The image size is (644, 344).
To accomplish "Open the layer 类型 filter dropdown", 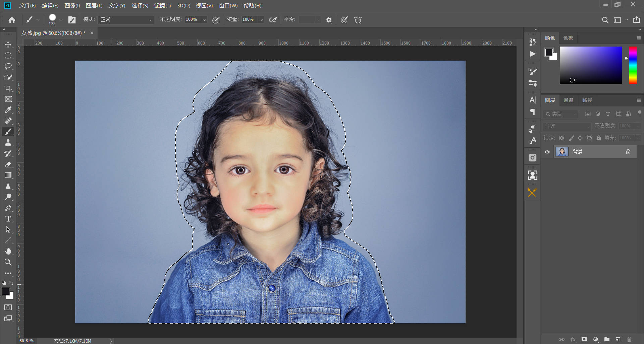I will pos(560,114).
